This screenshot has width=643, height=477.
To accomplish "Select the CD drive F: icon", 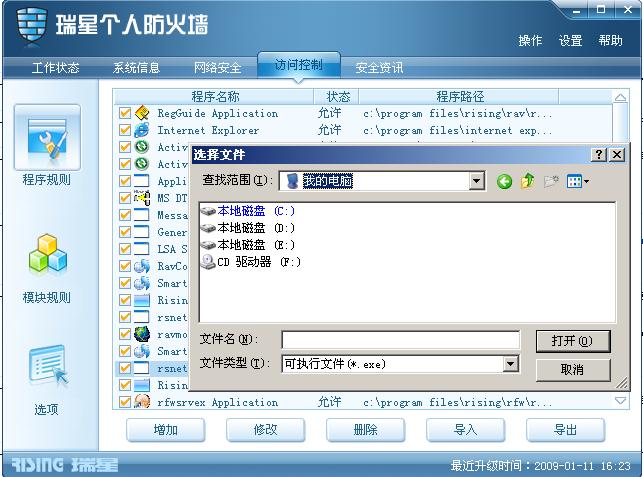I will (208, 262).
